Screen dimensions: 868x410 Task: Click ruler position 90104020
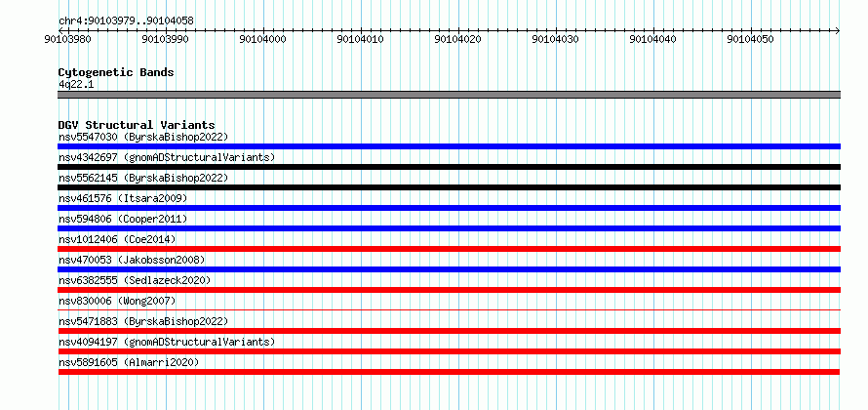tap(457, 39)
